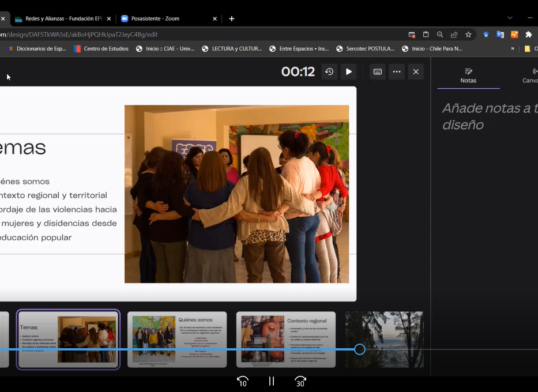The height and width of the screenshot is (392, 538).
Task: Close the presenter view with X
Action: click(416, 72)
